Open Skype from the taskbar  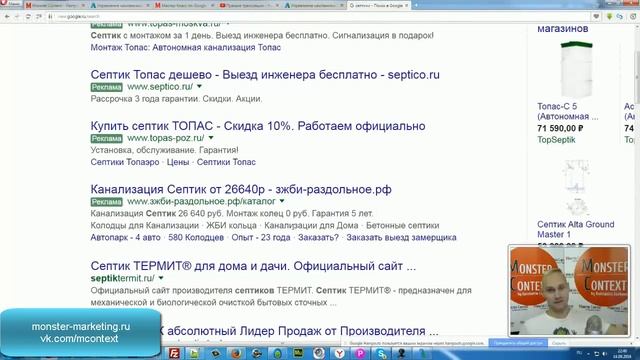pyautogui.click(x=381, y=353)
